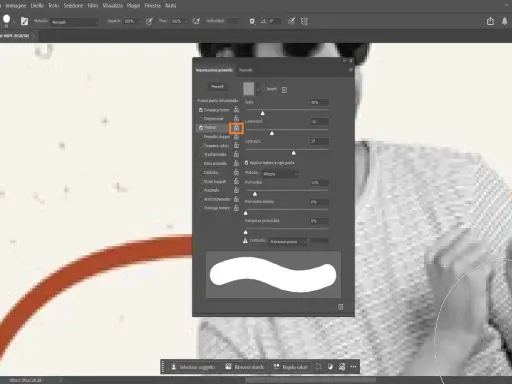Click the Contrasto slider handle
The image size is (512, 384).
(294, 153)
